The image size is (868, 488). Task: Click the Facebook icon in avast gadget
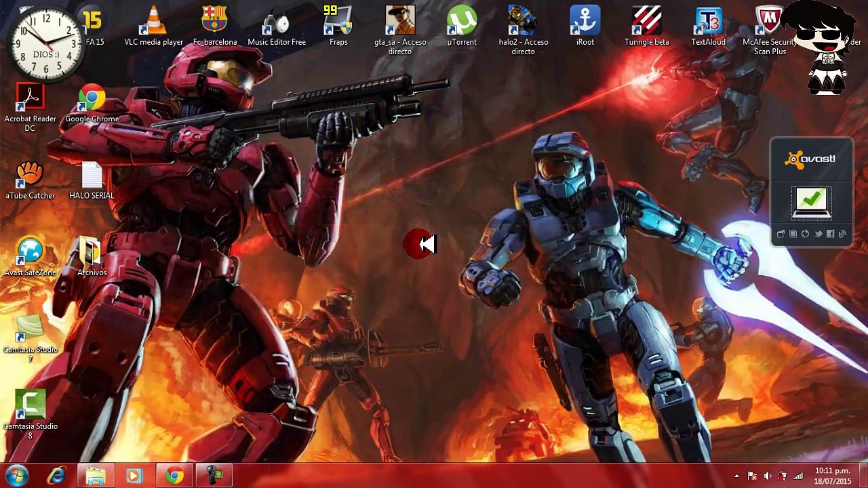(x=830, y=234)
